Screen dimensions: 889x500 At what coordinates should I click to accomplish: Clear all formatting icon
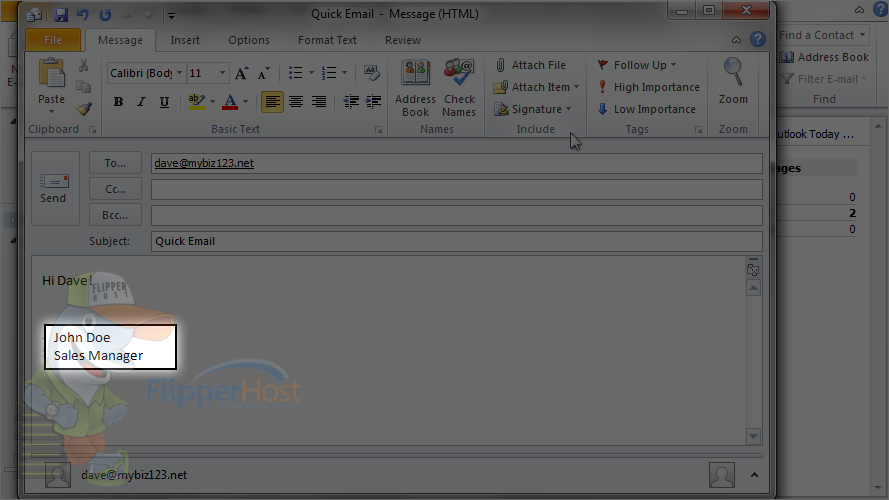click(371, 73)
